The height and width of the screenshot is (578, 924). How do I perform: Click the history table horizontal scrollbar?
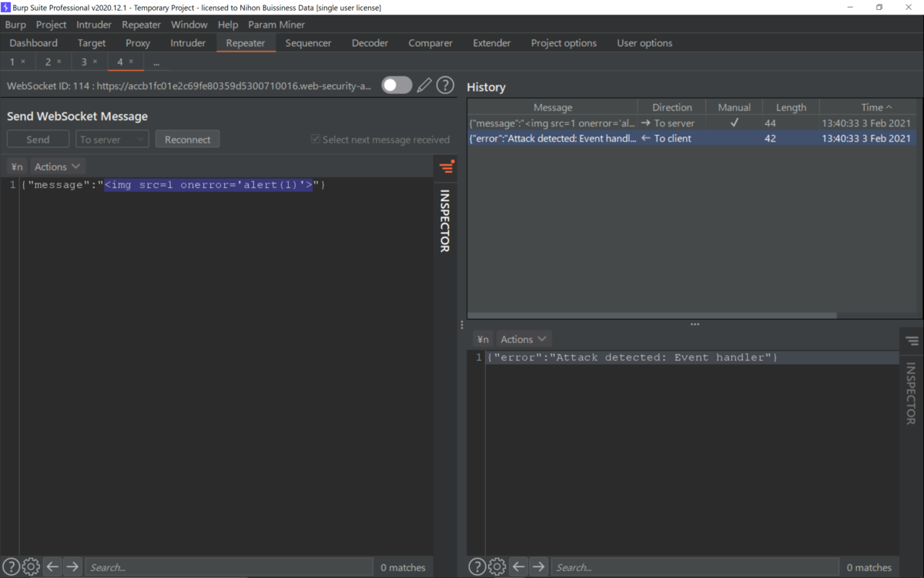click(651, 315)
